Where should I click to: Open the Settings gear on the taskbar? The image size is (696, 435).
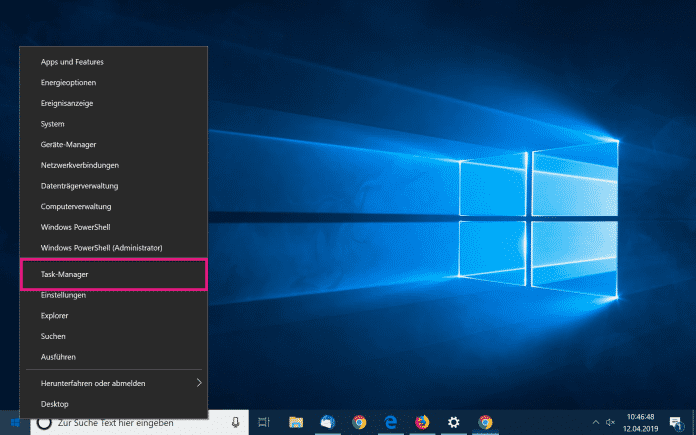click(x=453, y=422)
